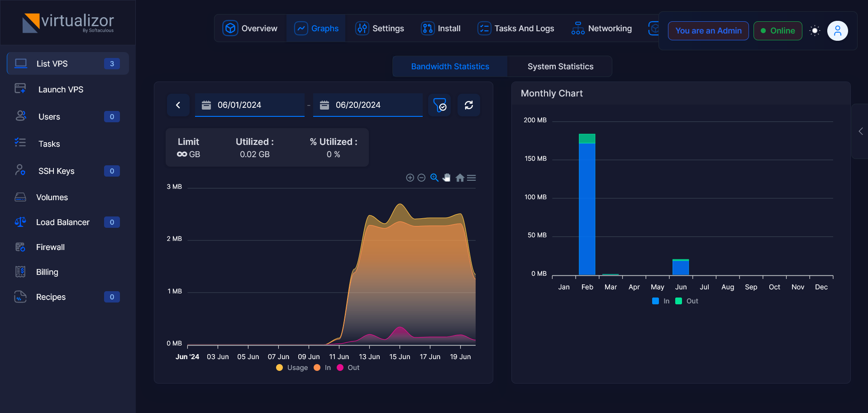This screenshot has height=413, width=868.
Task: Toggle Out series in bandwidth legend
Action: pyautogui.click(x=348, y=368)
